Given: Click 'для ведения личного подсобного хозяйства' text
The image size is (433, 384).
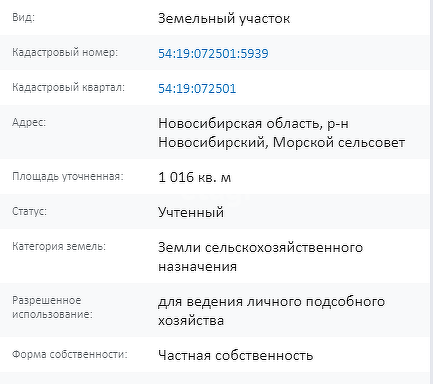Looking at the screenshot, I should click(271, 311).
